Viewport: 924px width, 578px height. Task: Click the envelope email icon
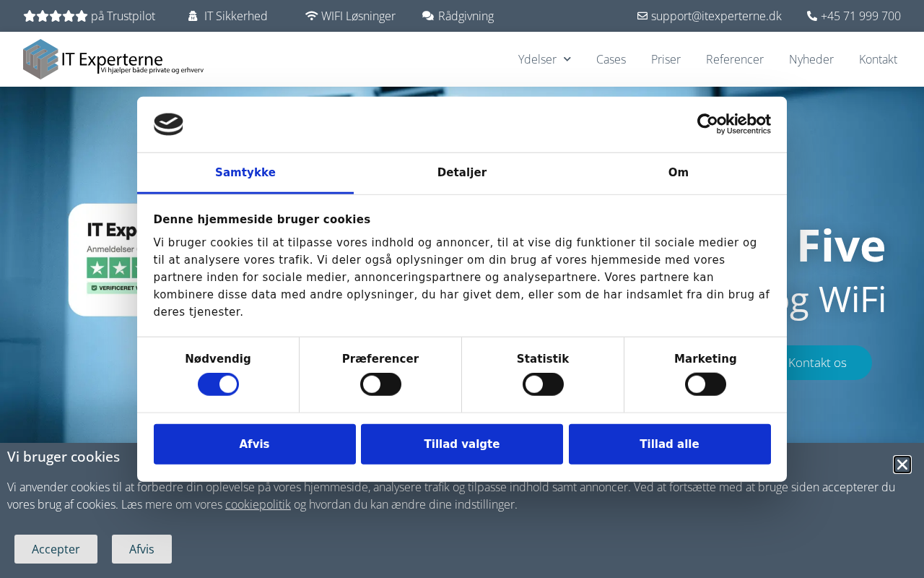coord(642,16)
